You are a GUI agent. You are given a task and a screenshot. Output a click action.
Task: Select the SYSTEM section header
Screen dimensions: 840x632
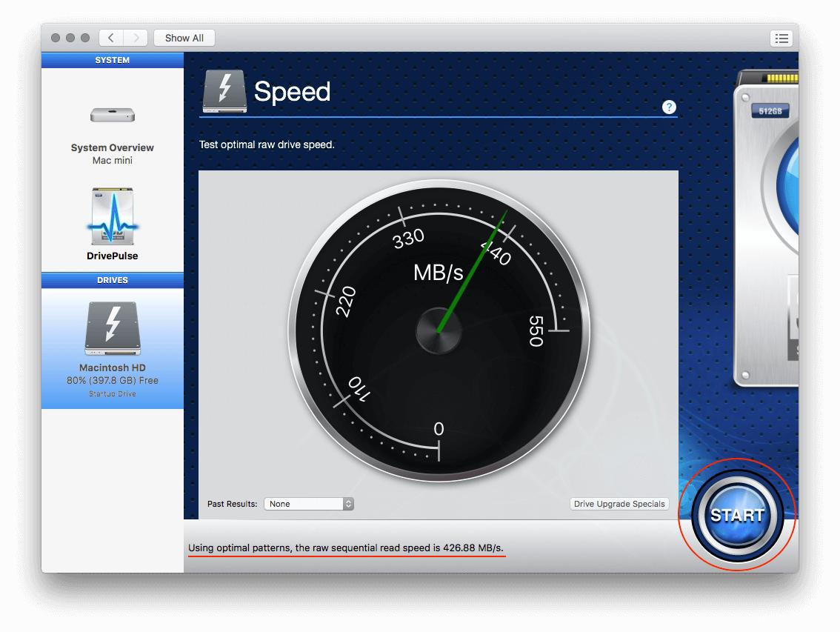tap(112, 60)
